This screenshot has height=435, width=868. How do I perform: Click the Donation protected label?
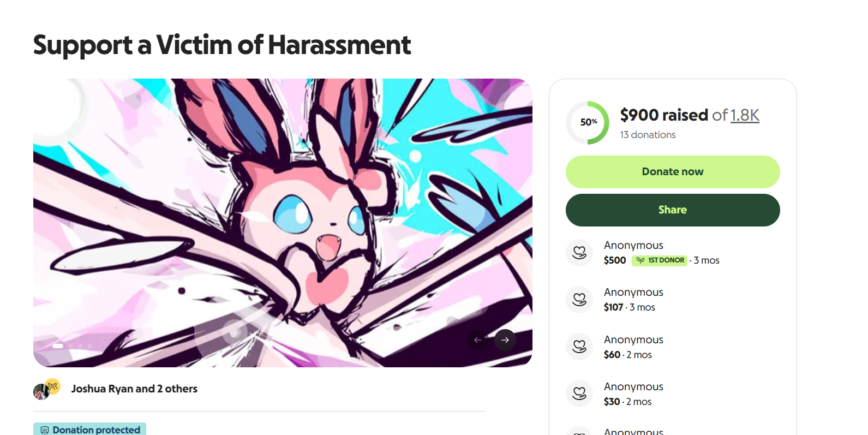click(x=96, y=430)
